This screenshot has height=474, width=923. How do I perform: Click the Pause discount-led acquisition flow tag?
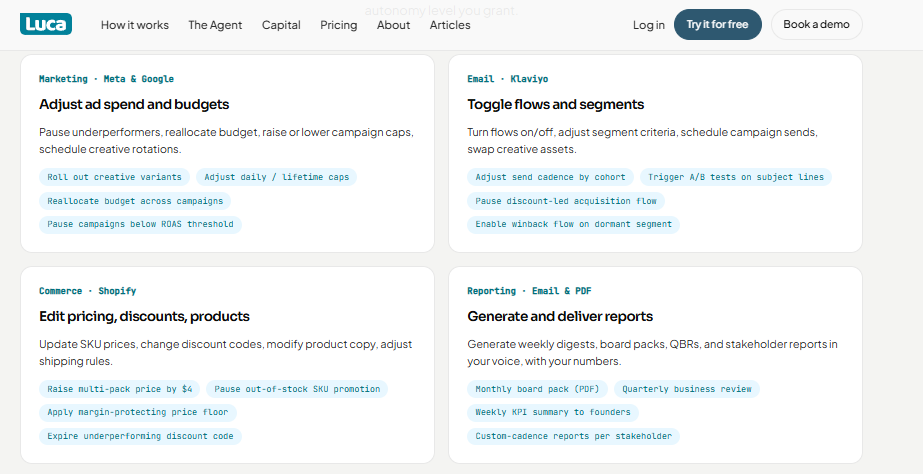tap(566, 201)
